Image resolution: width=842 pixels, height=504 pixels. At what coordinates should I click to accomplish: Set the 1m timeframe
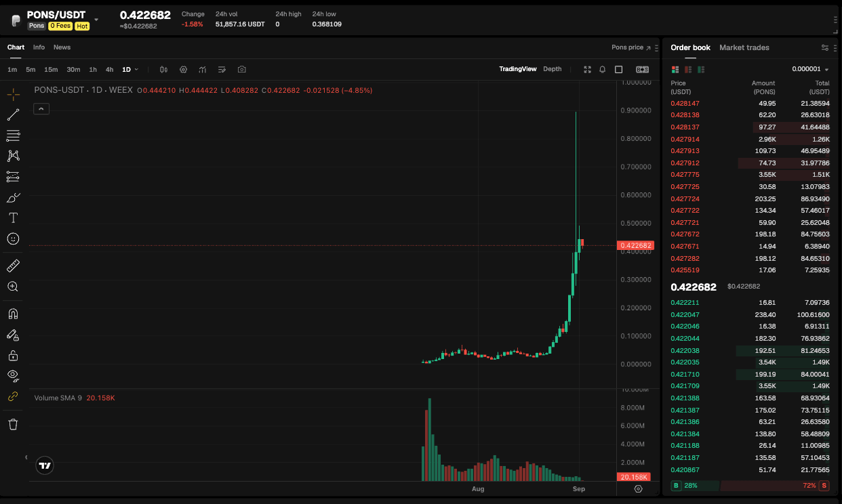12,69
